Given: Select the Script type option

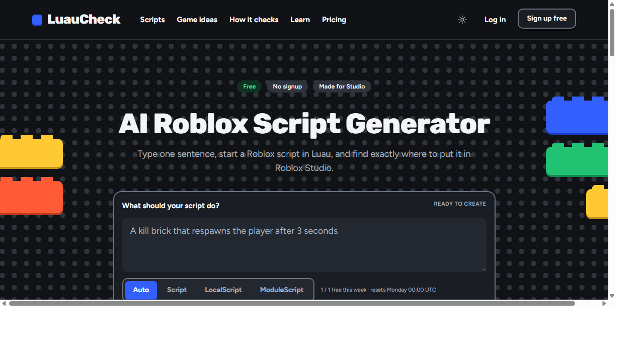Looking at the screenshot, I should click(x=177, y=290).
